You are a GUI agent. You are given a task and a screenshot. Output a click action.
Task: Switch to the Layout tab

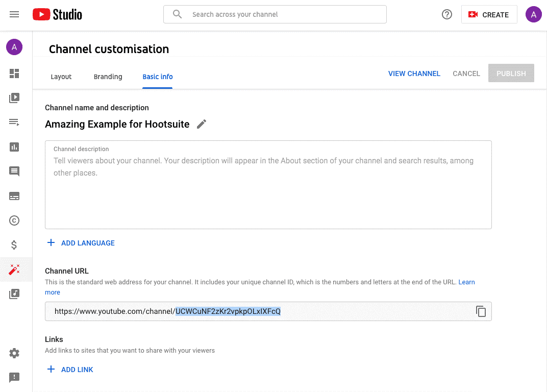[x=61, y=77]
